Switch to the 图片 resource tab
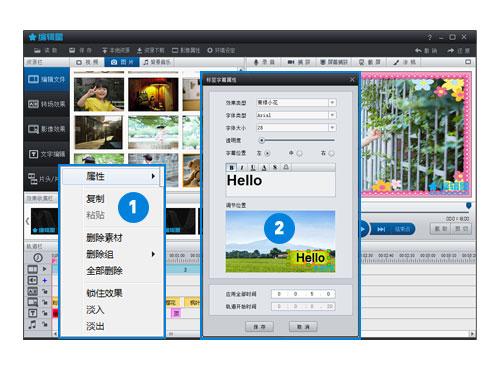Viewport: 500px width, 370px height. pos(122,62)
